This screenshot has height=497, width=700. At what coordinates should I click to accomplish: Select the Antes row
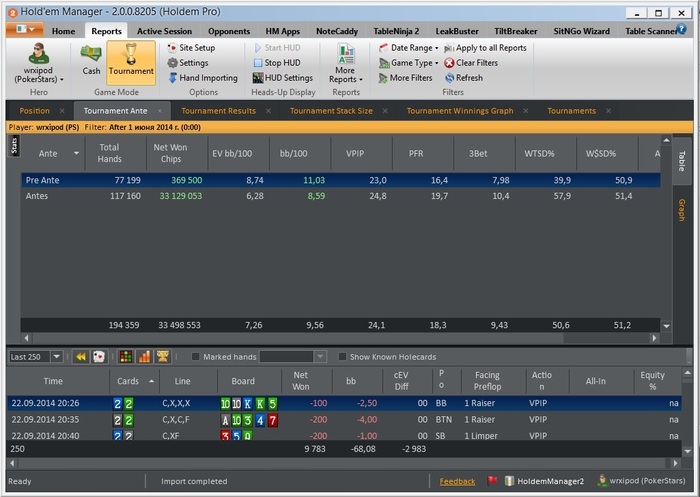point(341,196)
